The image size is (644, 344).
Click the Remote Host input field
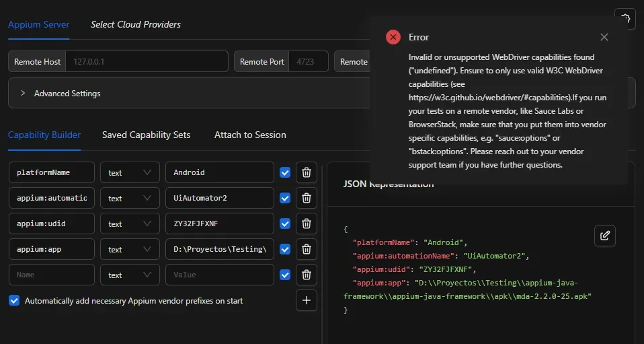pos(147,62)
